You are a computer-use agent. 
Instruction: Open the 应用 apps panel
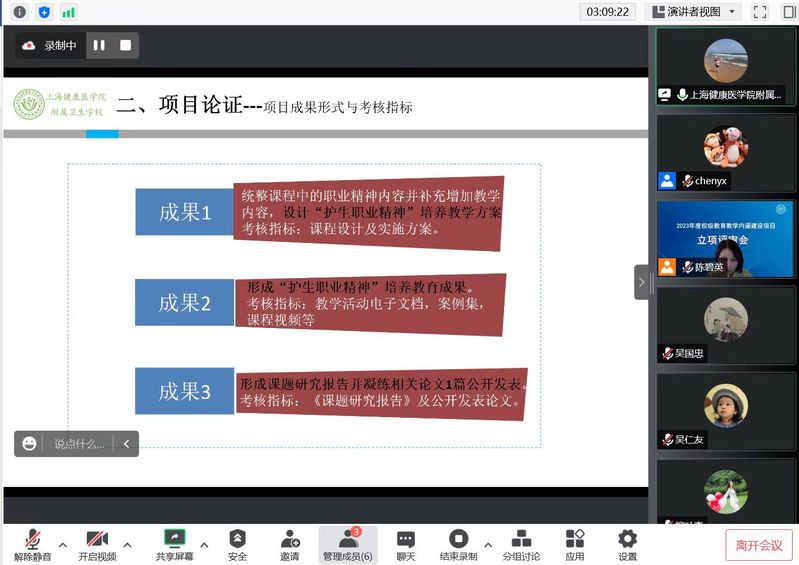pyautogui.click(x=575, y=545)
